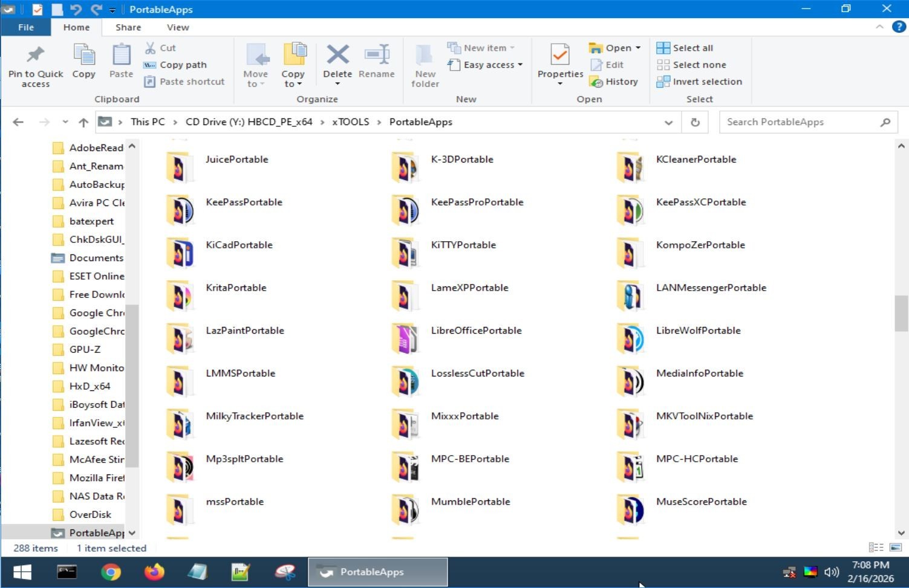Select the LibreWolfPortable folder icon

point(630,338)
